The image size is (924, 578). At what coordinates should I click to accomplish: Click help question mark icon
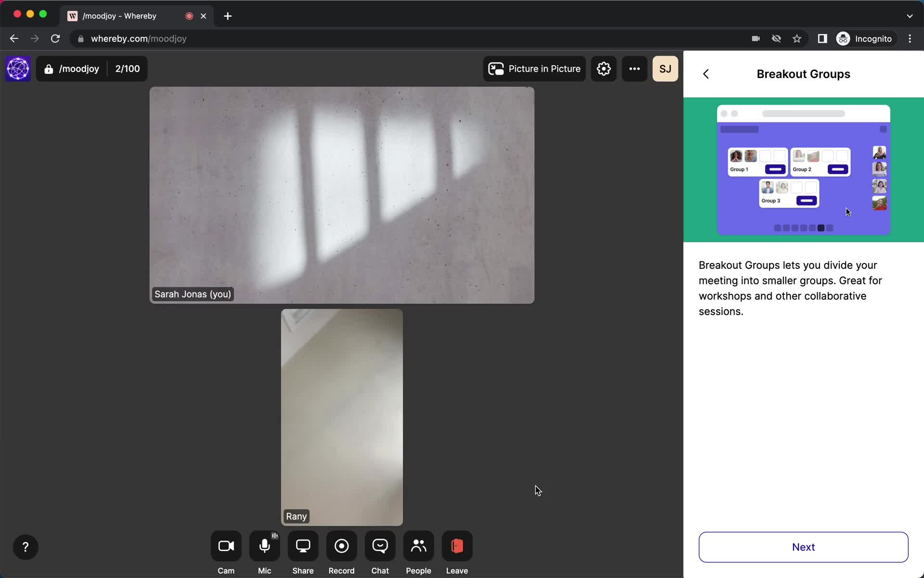(26, 547)
